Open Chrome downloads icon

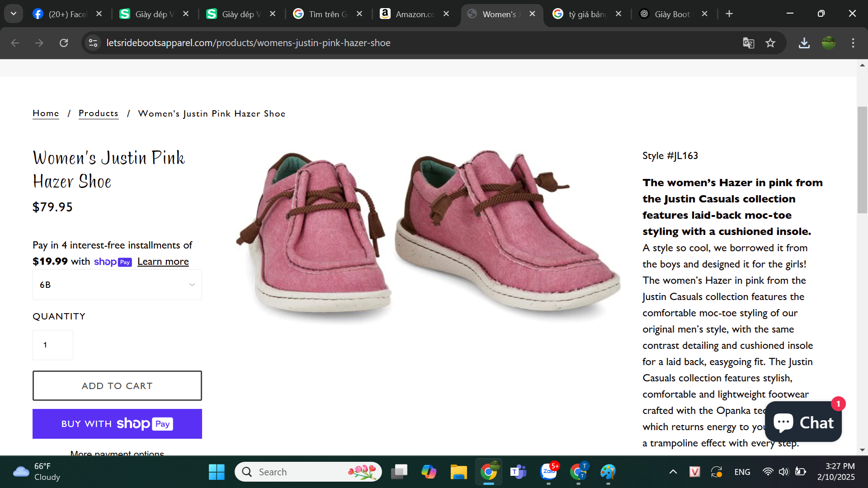point(804,43)
